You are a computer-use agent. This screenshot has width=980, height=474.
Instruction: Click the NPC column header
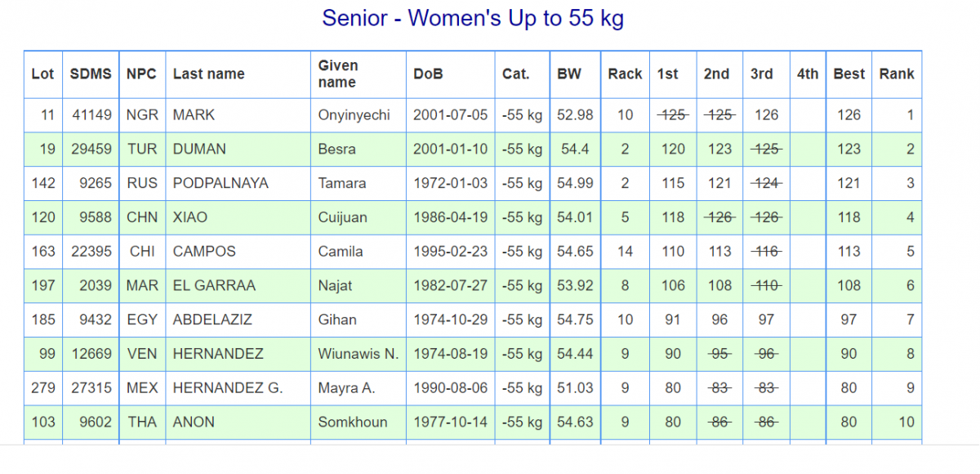click(141, 74)
